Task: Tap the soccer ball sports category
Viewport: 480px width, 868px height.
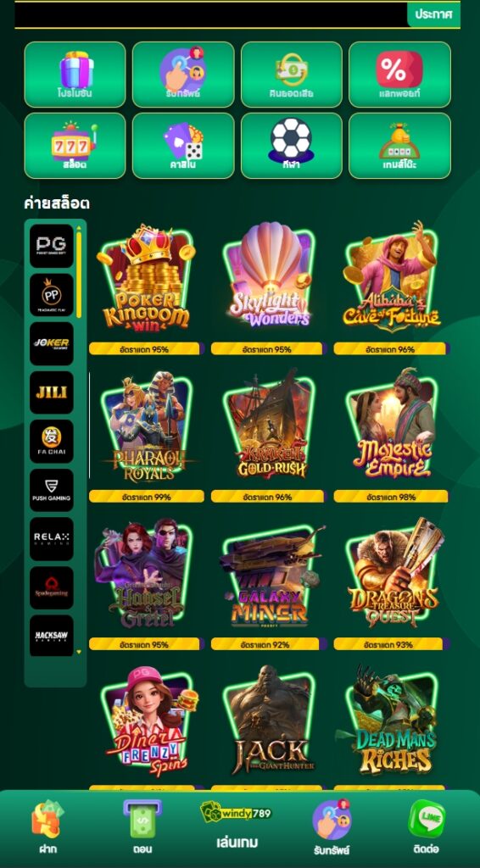Action: [291, 146]
